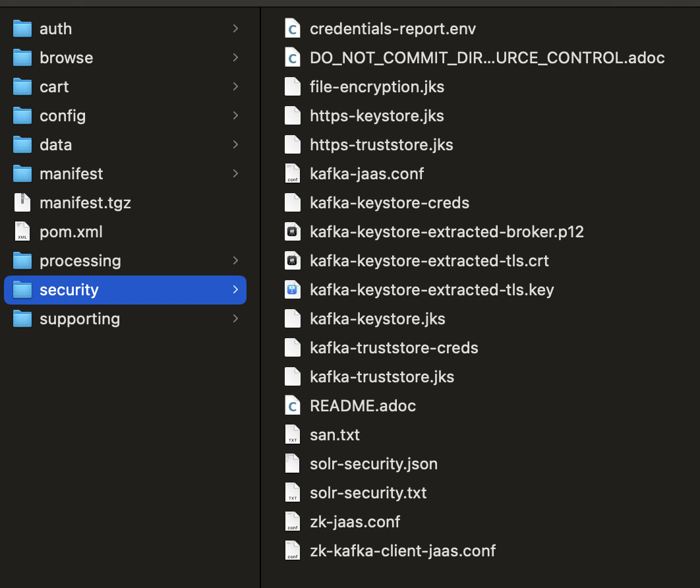Select kafka-keystore-creds file name
Image resolution: width=700 pixels, height=588 pixels.
tap(390, 203)
